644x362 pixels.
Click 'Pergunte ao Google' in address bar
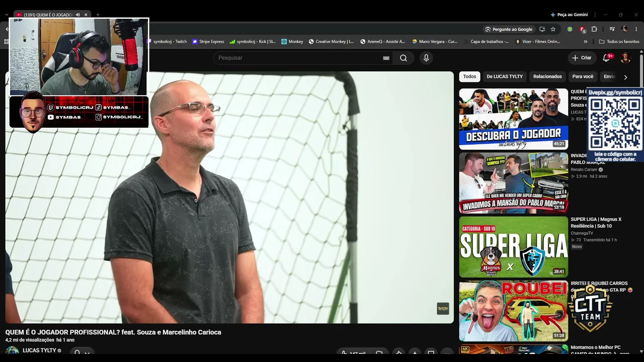pyautogui.click(x=508, y=29)
